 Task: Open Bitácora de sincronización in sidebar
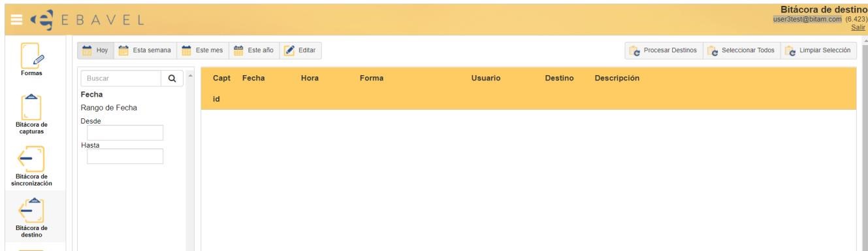pos(32,166)
